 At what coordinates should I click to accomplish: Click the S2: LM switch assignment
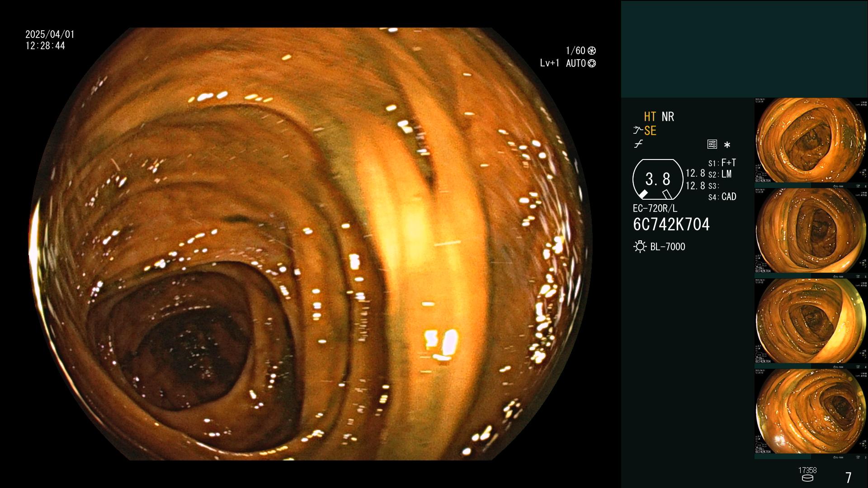[x=720, y=174]
